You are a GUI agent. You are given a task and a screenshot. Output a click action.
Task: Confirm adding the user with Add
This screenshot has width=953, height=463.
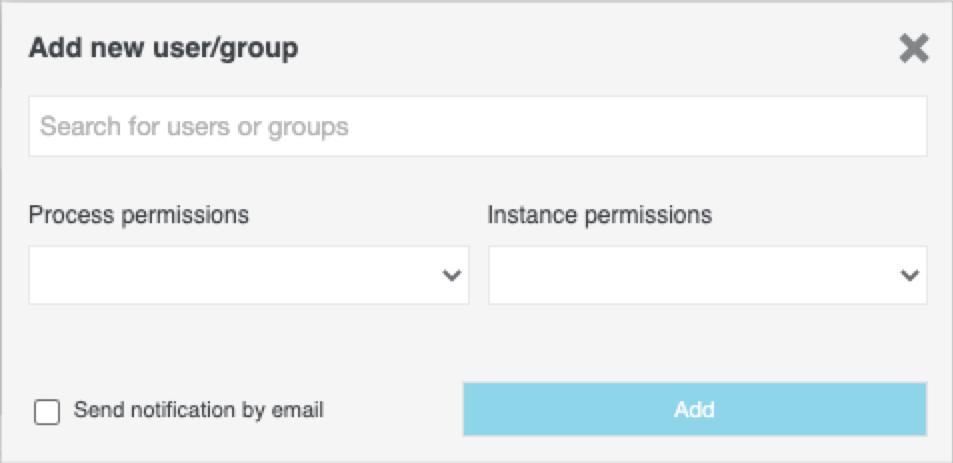point(694,409)
